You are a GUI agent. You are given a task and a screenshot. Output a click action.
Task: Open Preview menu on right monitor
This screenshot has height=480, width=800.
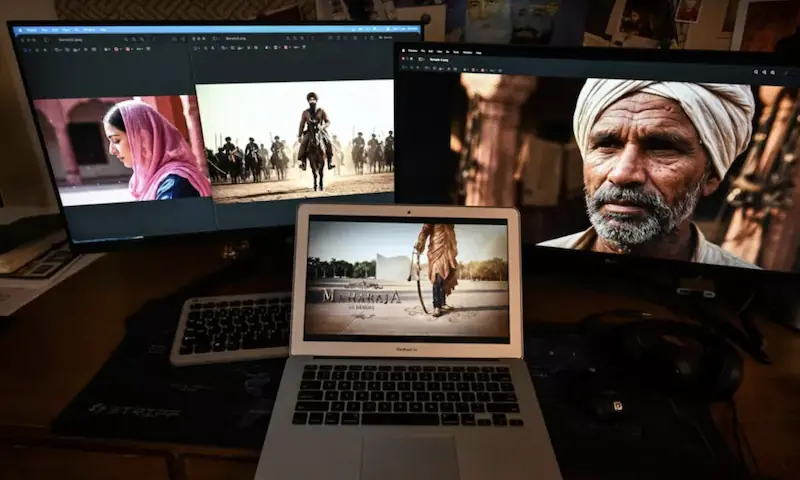click(x=413, y=51)
